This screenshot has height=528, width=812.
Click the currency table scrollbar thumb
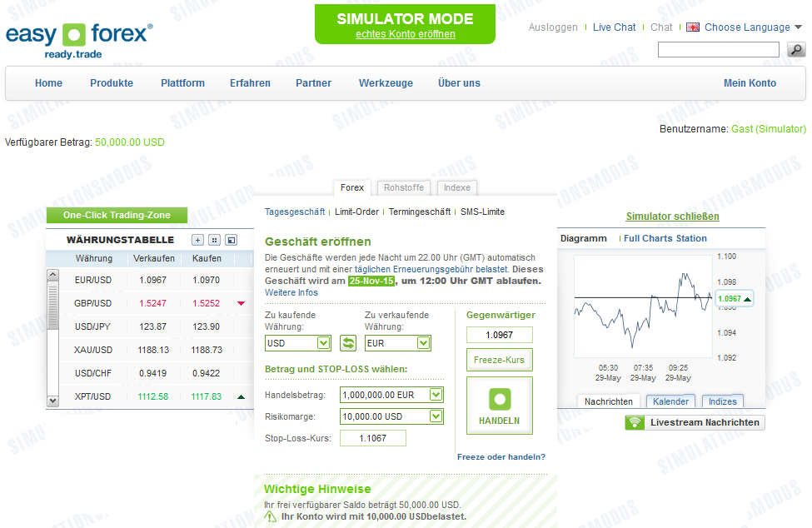point(52,306)
